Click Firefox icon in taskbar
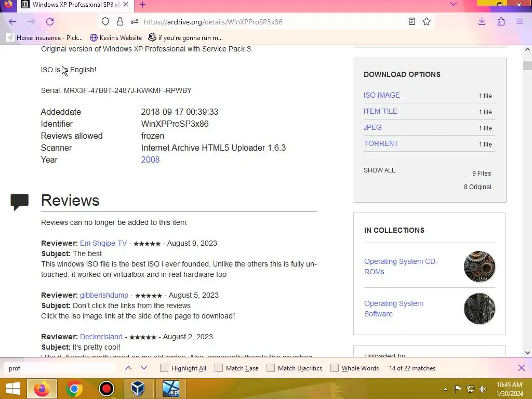The width and height of the screenshot is (532, 399). coord(42,389)
